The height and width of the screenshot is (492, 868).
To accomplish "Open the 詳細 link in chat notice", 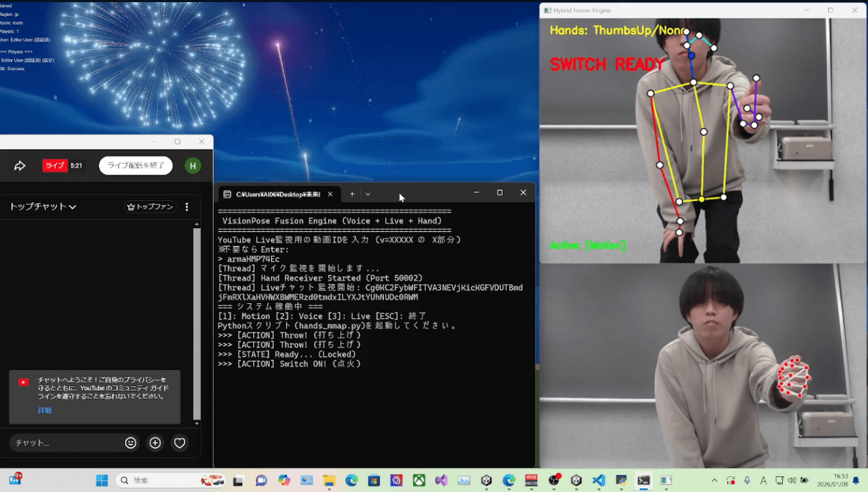I will tap(44, 410).
